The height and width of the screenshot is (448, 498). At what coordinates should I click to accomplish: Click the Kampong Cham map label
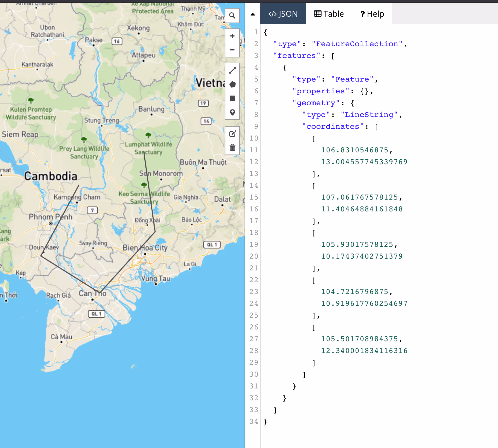[x=77, y=197]
